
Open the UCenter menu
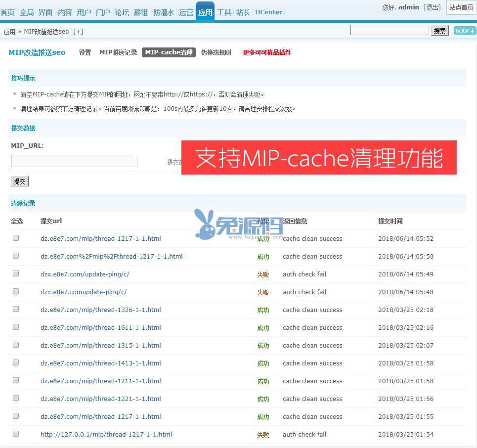[268, 12]
